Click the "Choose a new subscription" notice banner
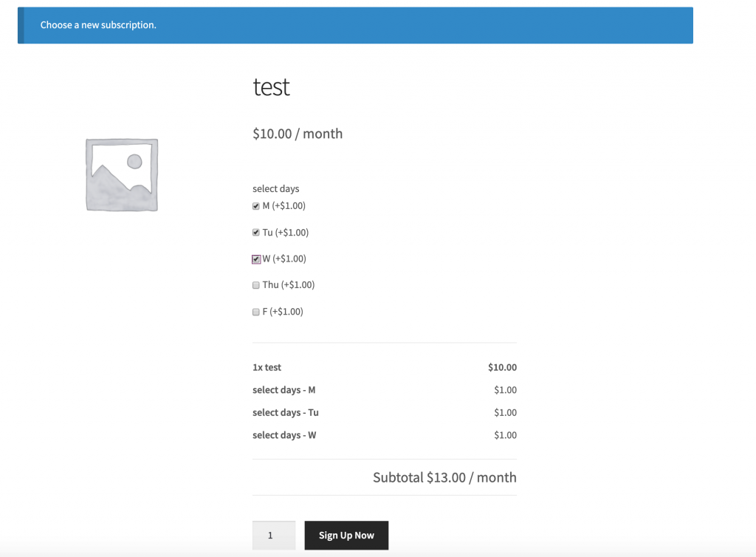The image size is (756, 557). point(355,25)
